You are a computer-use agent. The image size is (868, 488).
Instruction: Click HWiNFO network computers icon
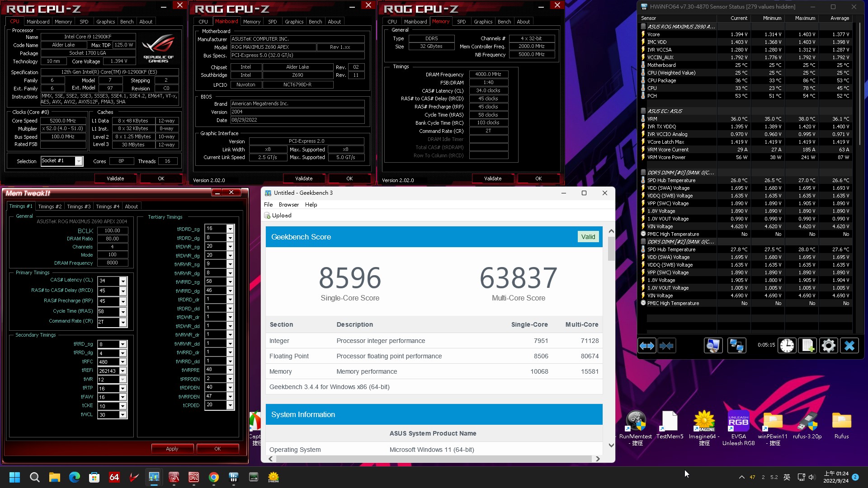[736, 346]
